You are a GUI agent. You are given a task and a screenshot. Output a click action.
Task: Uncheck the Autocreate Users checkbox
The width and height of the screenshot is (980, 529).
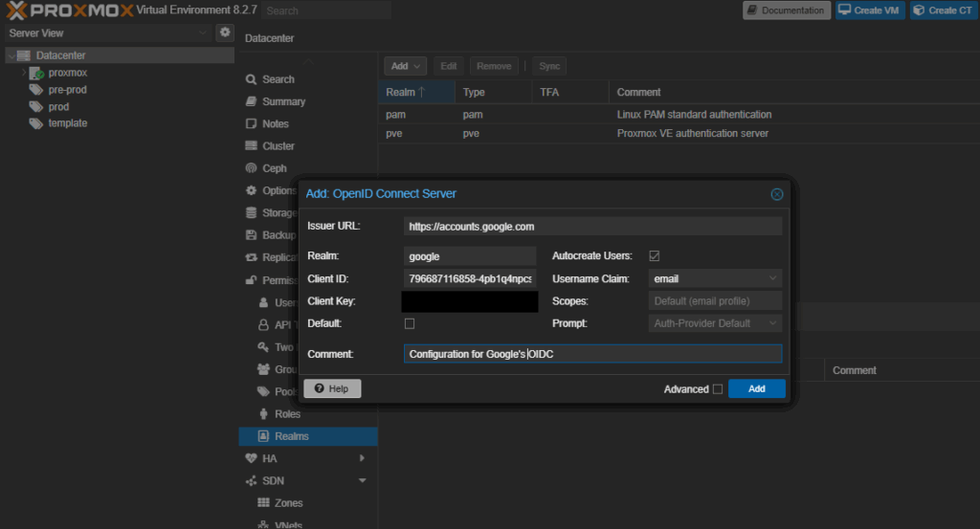tap(655, 256)
